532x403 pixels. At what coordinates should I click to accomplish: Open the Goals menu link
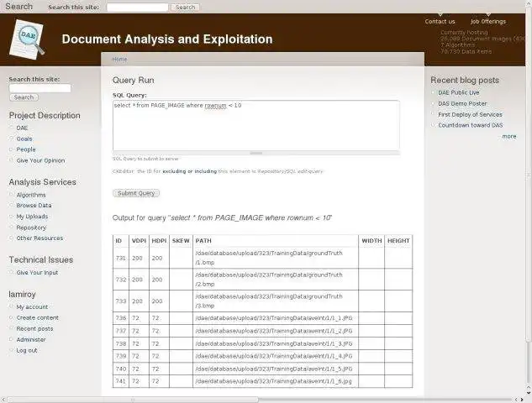pyautogui.click(x=24, y=139)
